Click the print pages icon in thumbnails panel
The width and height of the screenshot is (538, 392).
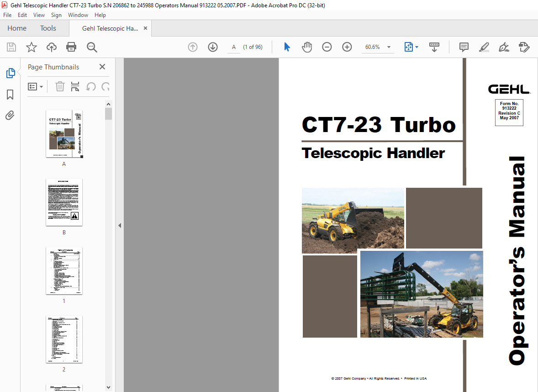point(75,86)
